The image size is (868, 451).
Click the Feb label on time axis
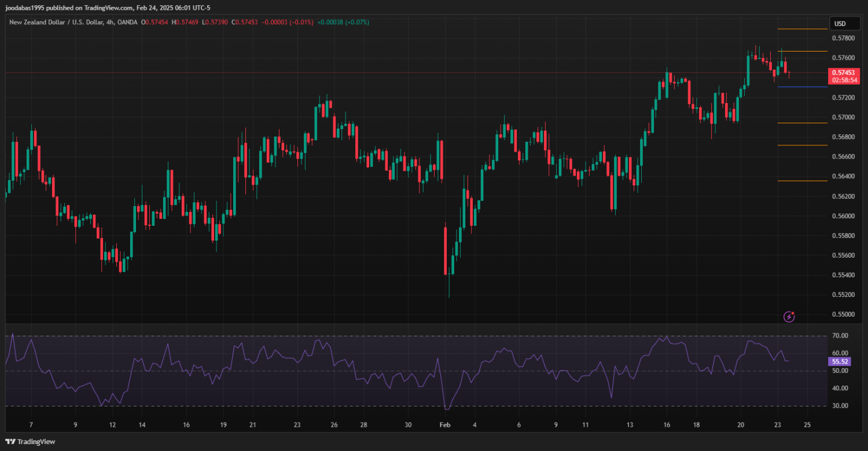tap(444, 425)
